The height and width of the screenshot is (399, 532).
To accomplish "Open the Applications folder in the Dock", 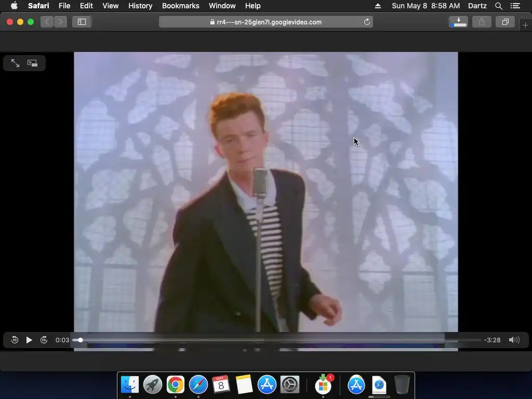I will tap(356, 385).
